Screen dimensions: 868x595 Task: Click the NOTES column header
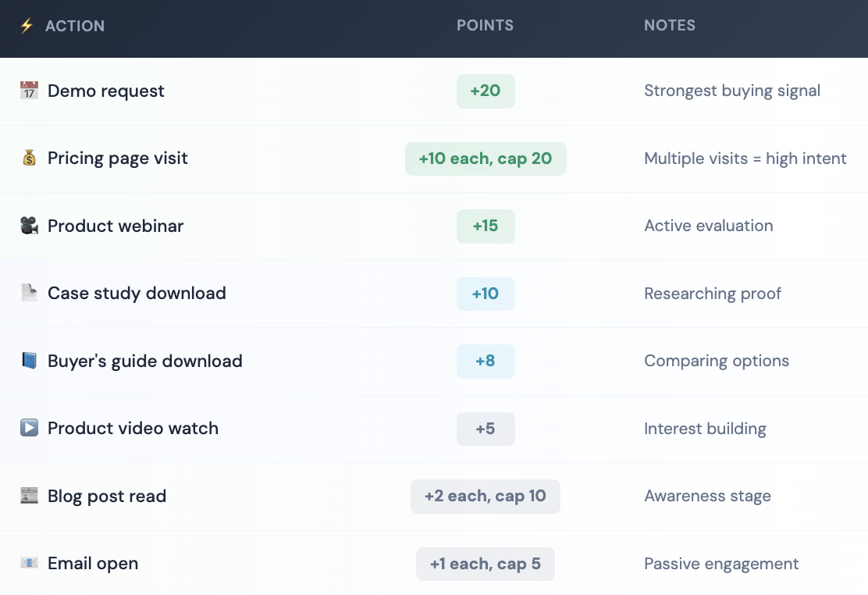[669, 25]
